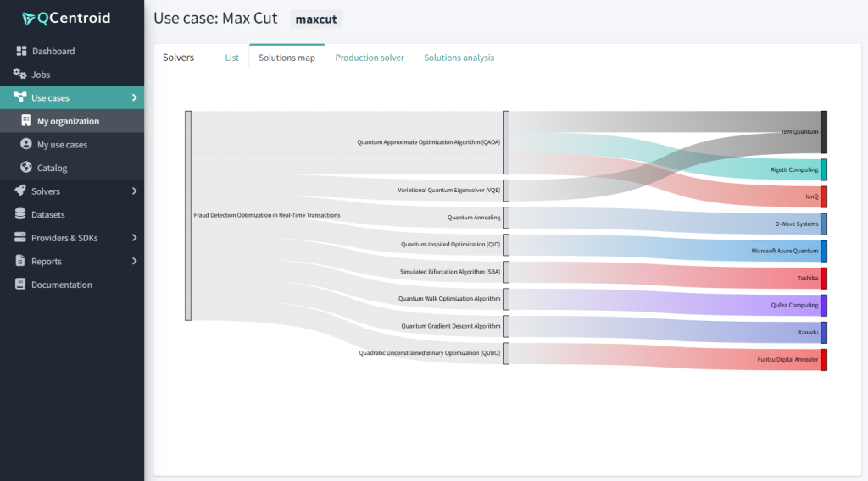Click the My use cases user icon
The width and height of the screenshot is (868, 481).
26,145
